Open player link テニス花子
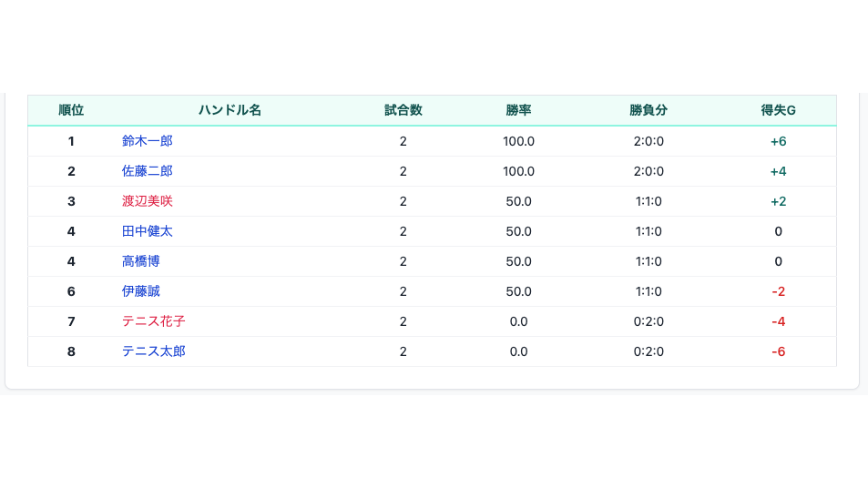This screenshot has height=488, width=868. [x=153, y=320]
